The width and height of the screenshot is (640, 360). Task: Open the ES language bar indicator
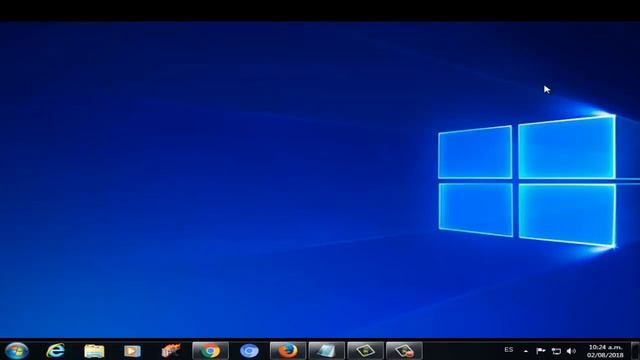coord(509,350)
